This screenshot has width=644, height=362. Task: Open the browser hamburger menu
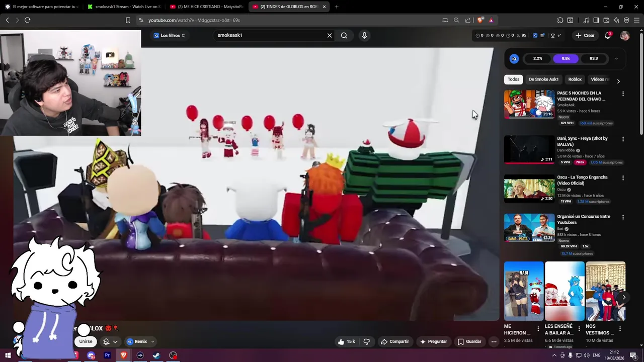pos(636,20)
